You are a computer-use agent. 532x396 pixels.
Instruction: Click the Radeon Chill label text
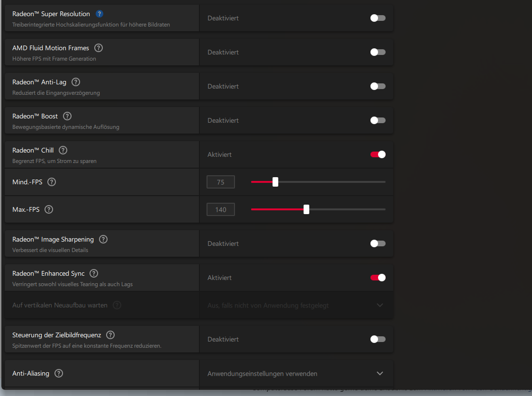[x=33, y=150]
